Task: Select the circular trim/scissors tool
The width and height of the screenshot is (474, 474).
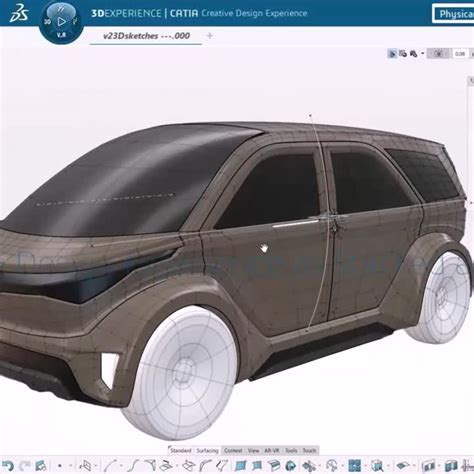Action: point(332,465)
